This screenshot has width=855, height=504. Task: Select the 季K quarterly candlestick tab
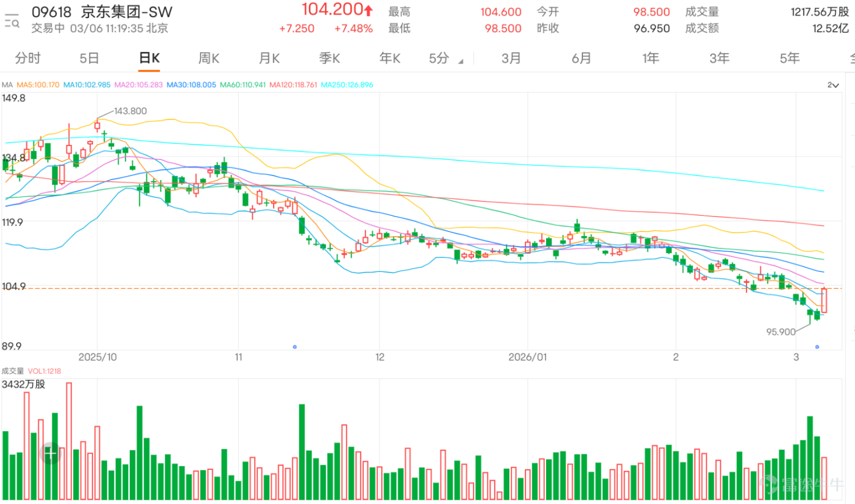pyautogui.click(x=330, y=58)
